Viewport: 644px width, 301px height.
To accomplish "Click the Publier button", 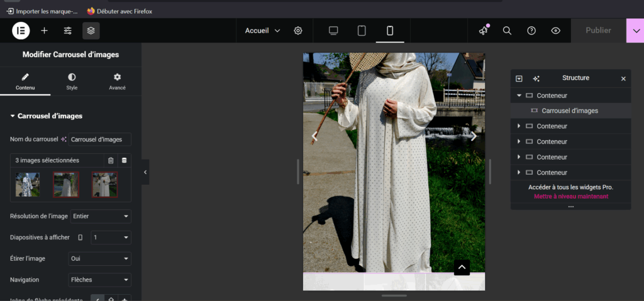I will 597,30.
